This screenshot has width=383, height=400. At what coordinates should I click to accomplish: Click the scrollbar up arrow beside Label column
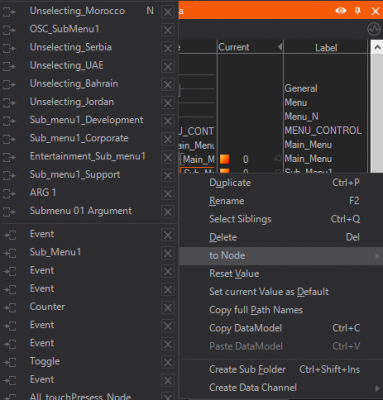[377, 48]
